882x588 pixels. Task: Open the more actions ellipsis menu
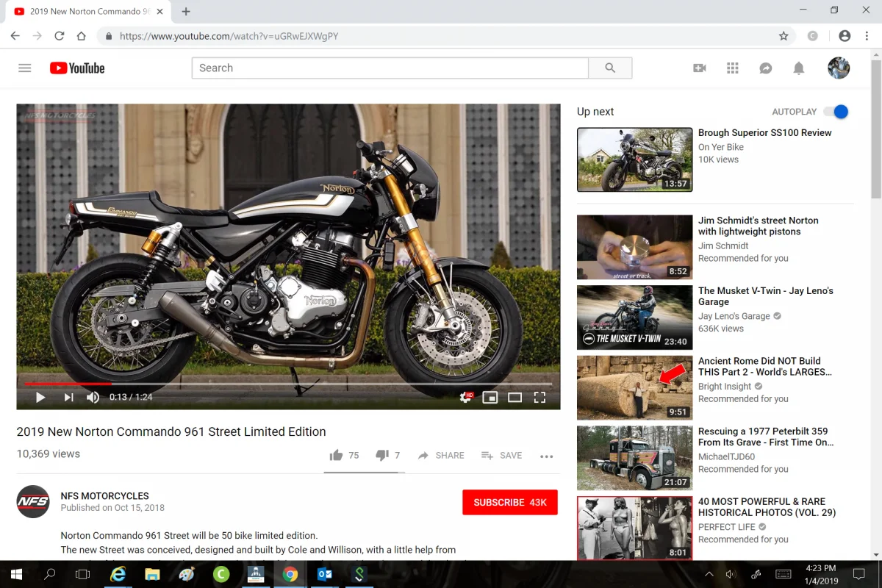click(546, 456)
